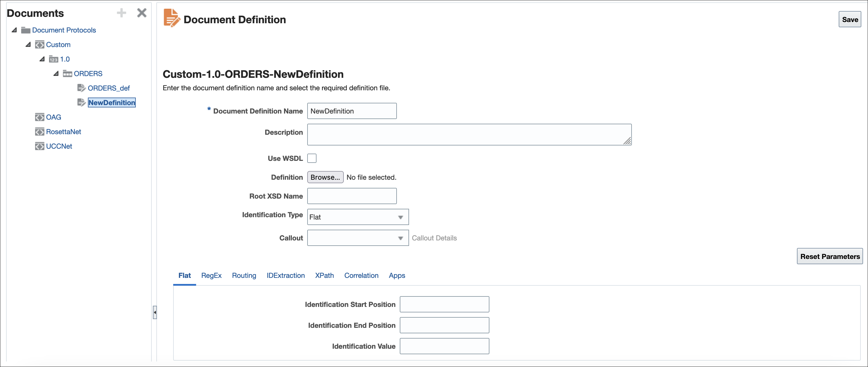This screenshot has height=367, width=868.
Task: Click the ORDERS_def definition icon
Action: point(81,88)
